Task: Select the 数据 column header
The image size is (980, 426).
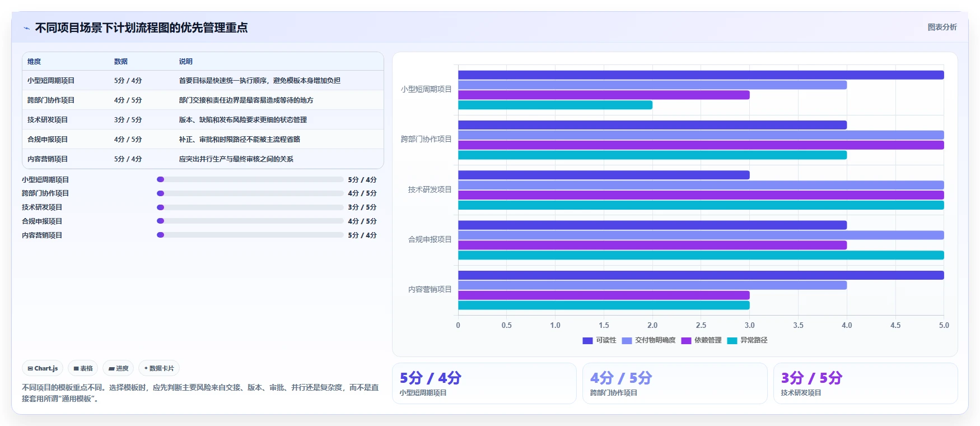Action: [x=121, y=62]
